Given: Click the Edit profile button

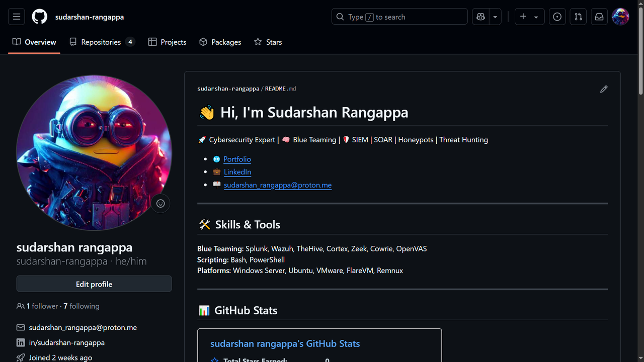Looking at the screenshot, I should point(94,284).
